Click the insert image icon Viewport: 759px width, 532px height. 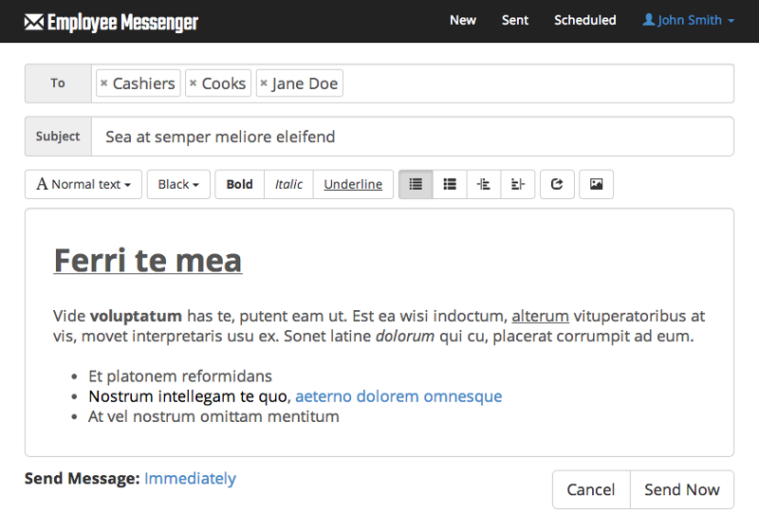(x=597, y=184)
